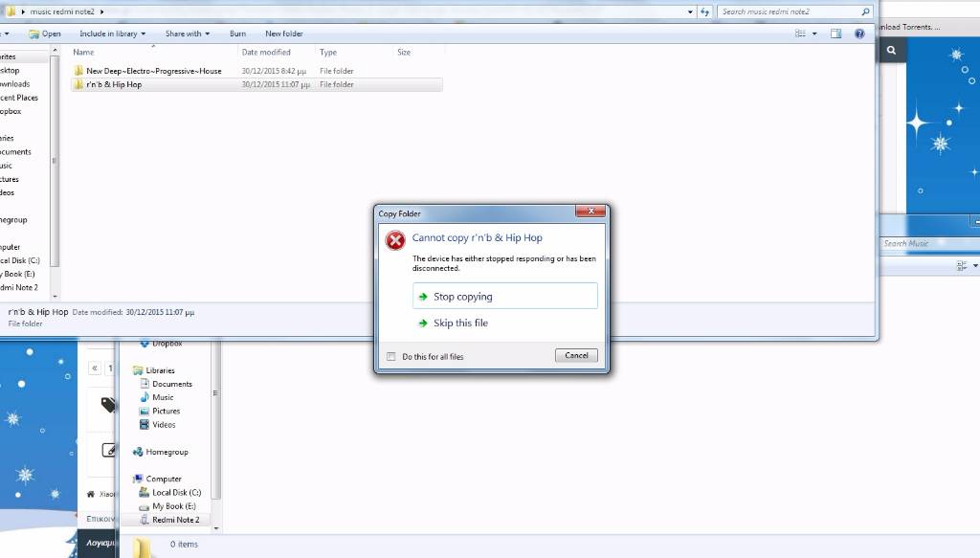Sort files by the 'Date modified' column header
Image resolution: width=980 pixels, height=558 pixels.
(x=266, y=53)
